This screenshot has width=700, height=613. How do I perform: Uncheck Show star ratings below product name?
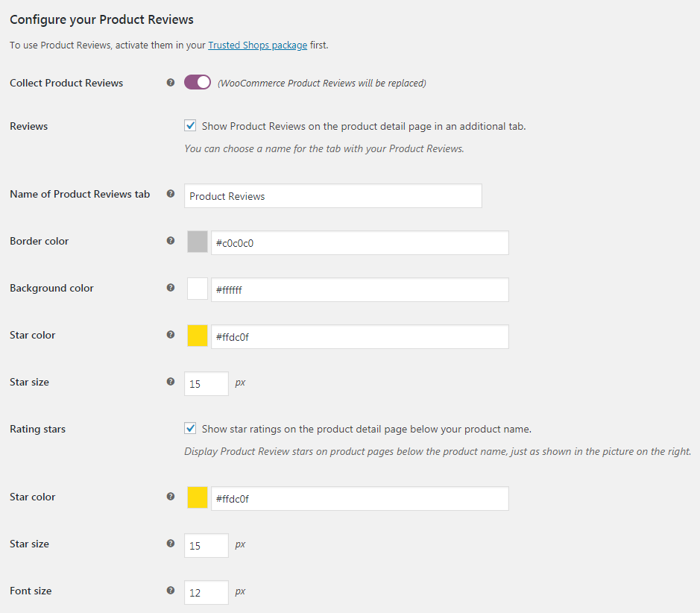190,428
